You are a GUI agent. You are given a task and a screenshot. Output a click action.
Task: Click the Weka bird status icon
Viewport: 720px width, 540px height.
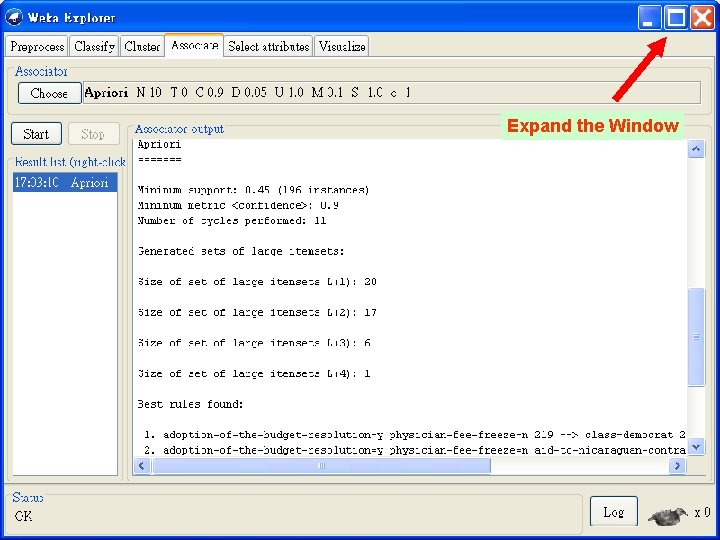[x=668, y=515]
